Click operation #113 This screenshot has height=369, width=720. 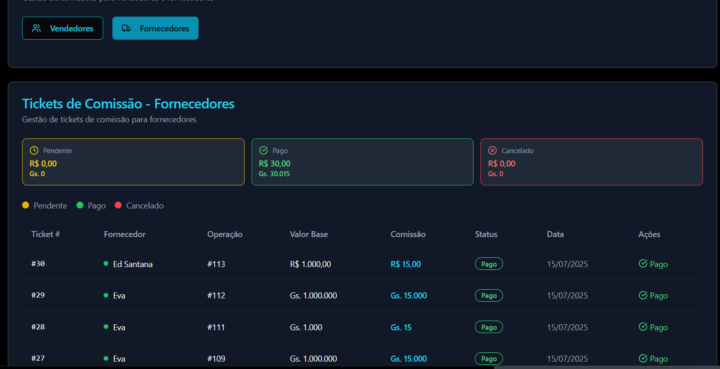(x=216, y=264)
